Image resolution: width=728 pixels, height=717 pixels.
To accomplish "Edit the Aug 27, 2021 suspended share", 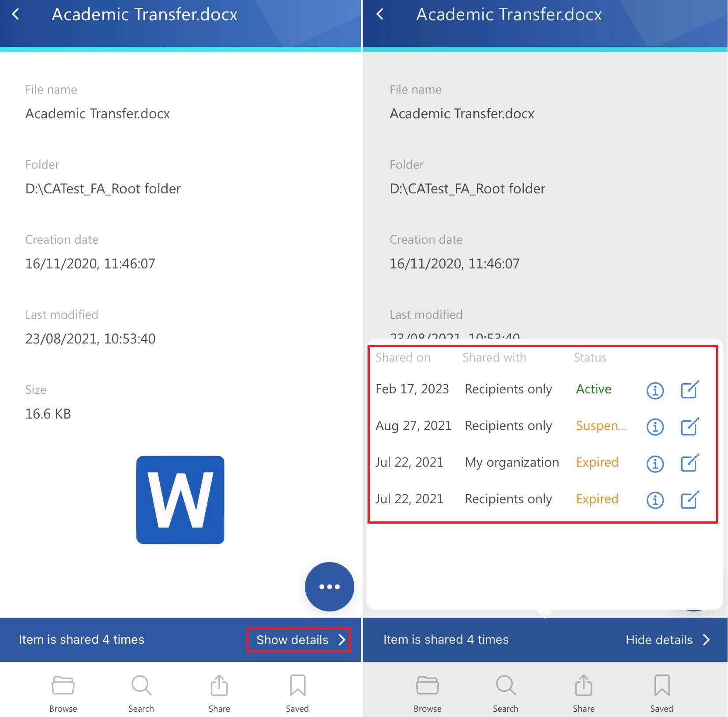I will pyautogui.click(x=690, y=426).
